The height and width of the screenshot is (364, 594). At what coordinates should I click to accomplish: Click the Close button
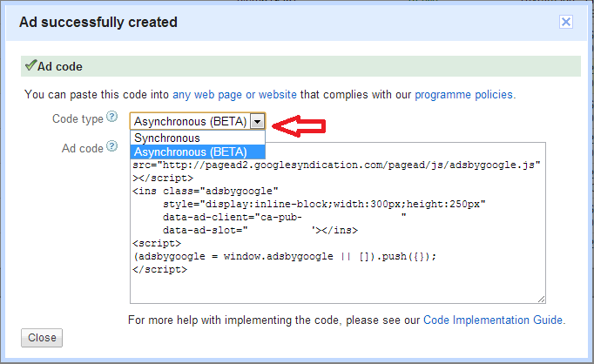42,338
